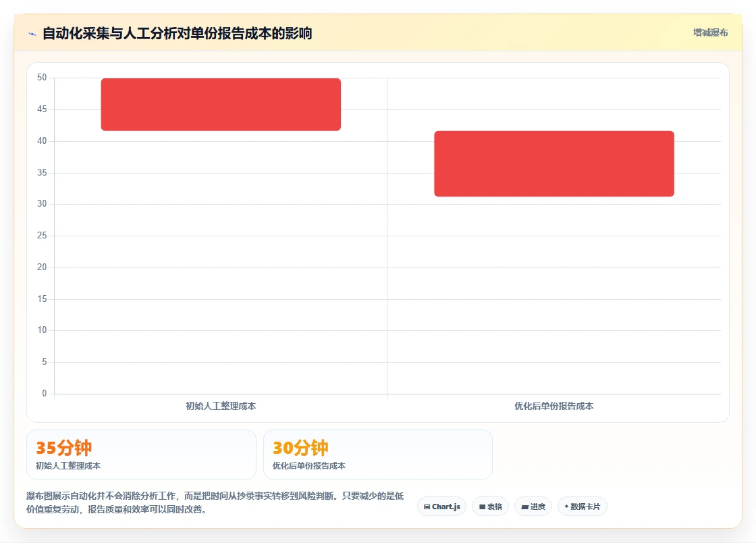This screenshot has height=543, width=756.
Task: Click the square icon inside 表格 pill
Action: click(482, 507)
